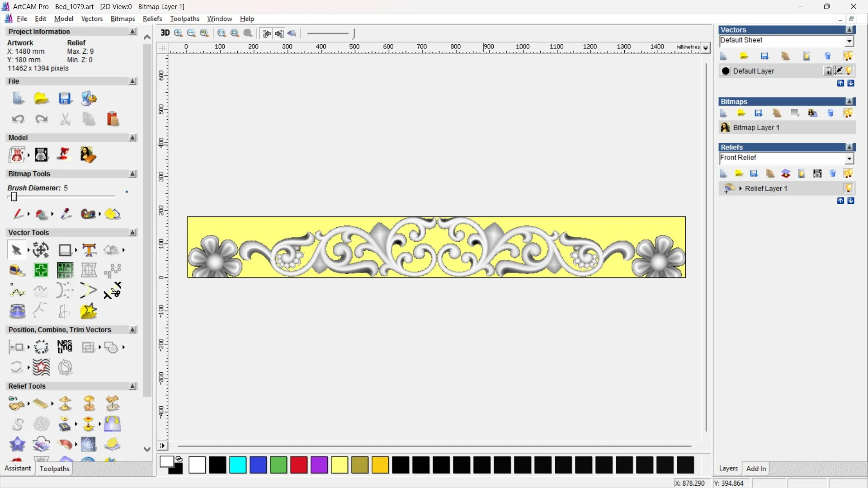Pick the cyan color swatch
868x488 pixels.
(238, 465)
